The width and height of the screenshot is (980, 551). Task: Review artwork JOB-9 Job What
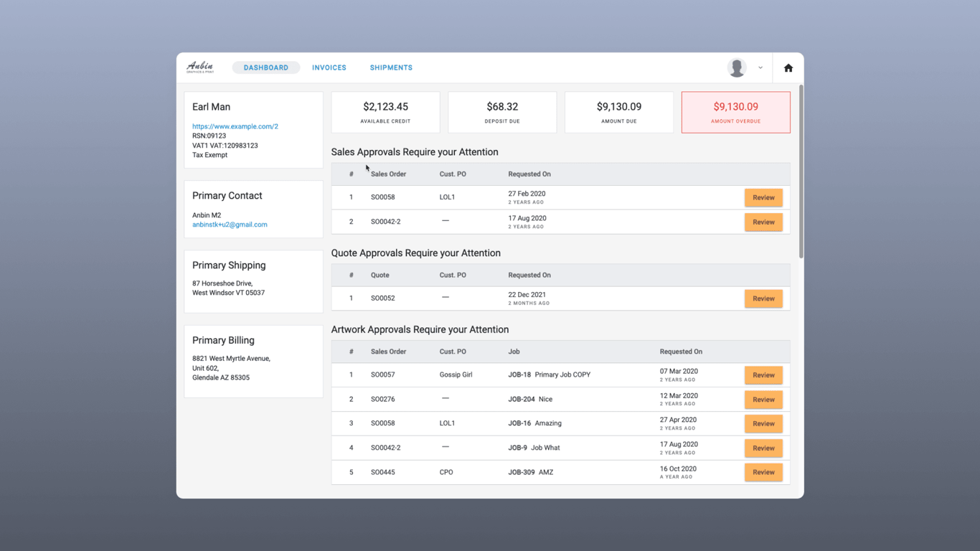[x=763, y=448]
